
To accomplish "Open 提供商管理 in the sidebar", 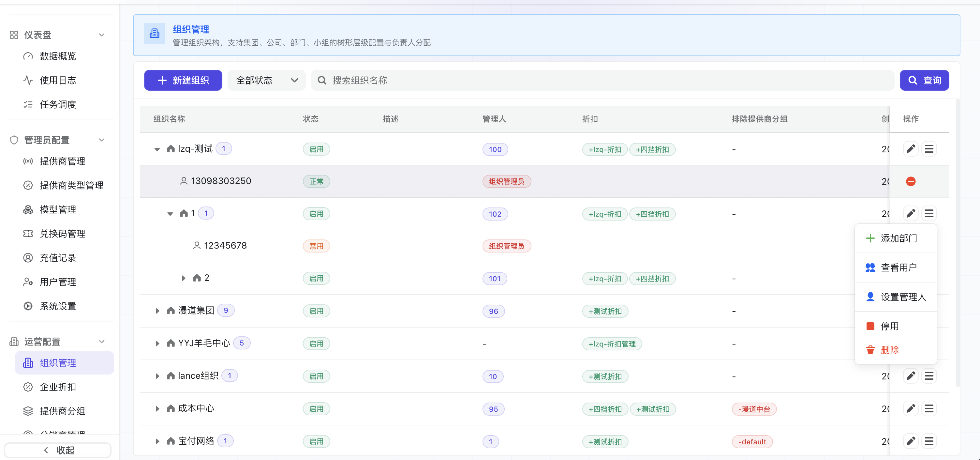I will click(62, 161).
